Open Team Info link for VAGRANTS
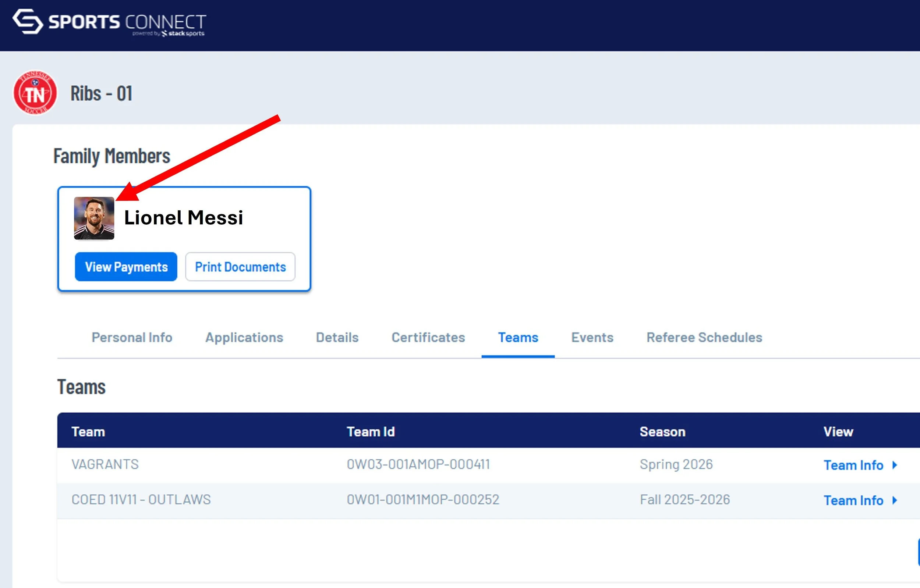This screenshot has width=920, height=588. coord(853,465)
